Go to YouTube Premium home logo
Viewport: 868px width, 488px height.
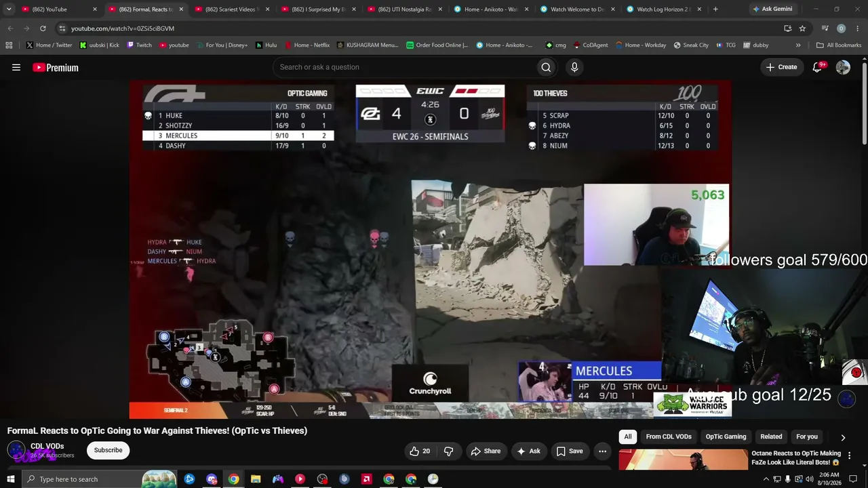pos(56,67)
